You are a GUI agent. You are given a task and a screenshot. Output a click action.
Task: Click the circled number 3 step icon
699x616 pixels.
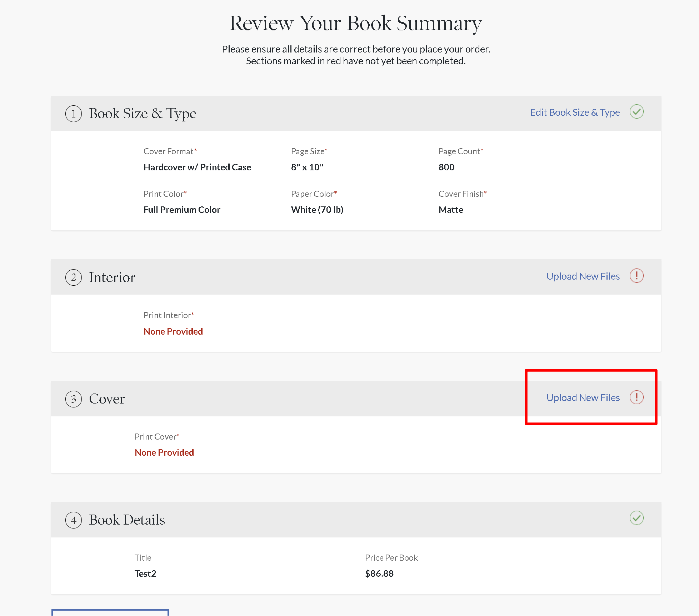[74, 399]
